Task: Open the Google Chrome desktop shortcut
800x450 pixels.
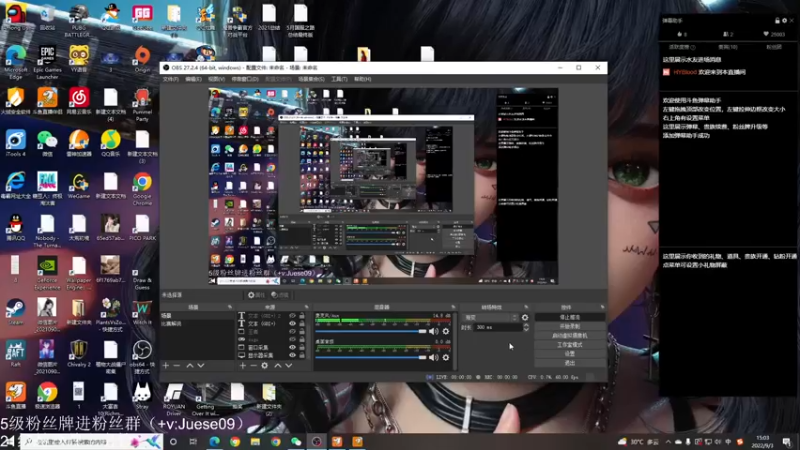Action: [142, 188]
